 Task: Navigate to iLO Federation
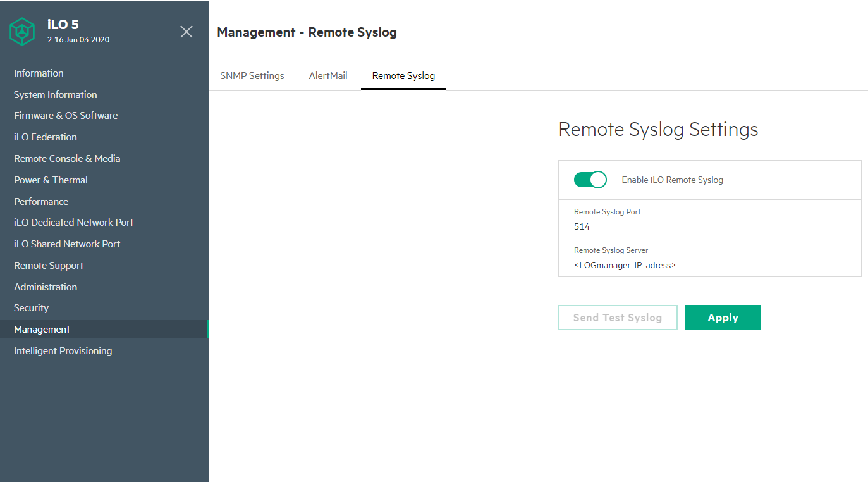pos(46,137)
